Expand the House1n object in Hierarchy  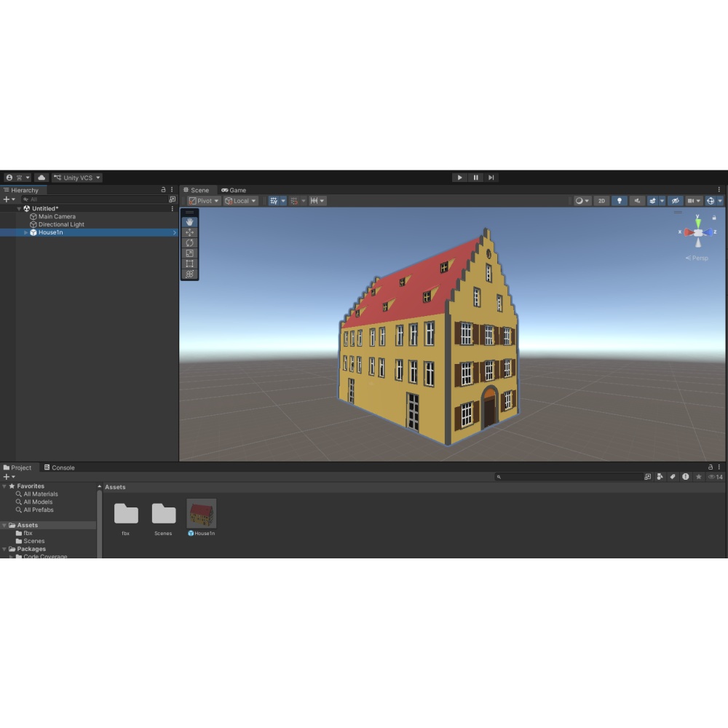(25, 232)
